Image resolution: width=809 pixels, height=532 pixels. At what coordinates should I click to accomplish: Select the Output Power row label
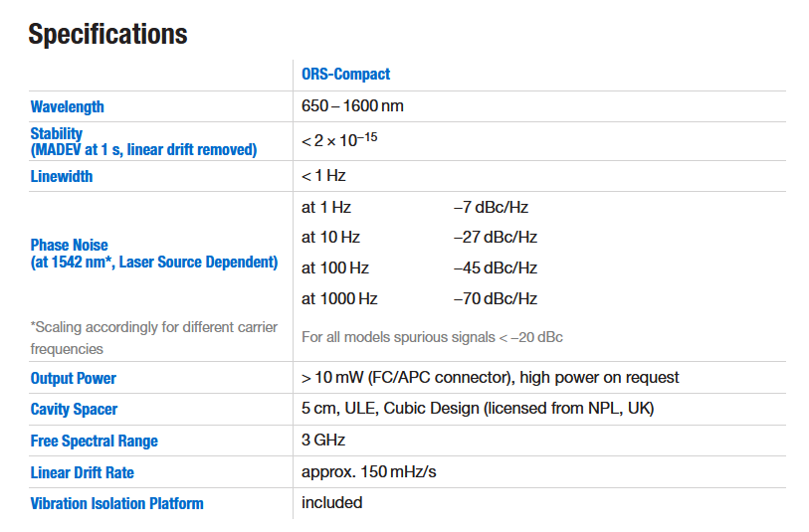point(74,378)
